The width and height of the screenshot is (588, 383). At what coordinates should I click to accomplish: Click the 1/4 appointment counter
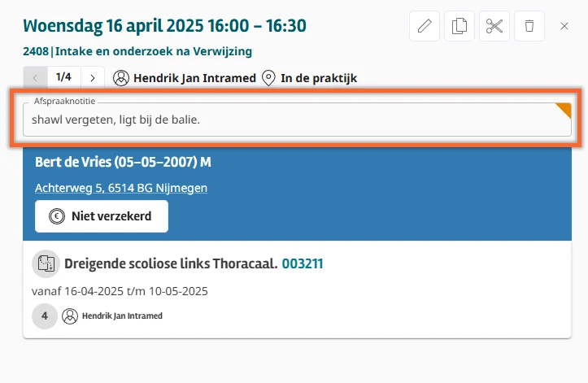(x=64, y=78)
